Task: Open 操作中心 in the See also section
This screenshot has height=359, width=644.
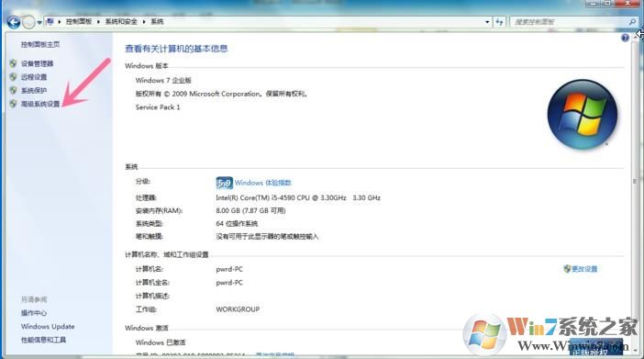Action: pos(34,313)
